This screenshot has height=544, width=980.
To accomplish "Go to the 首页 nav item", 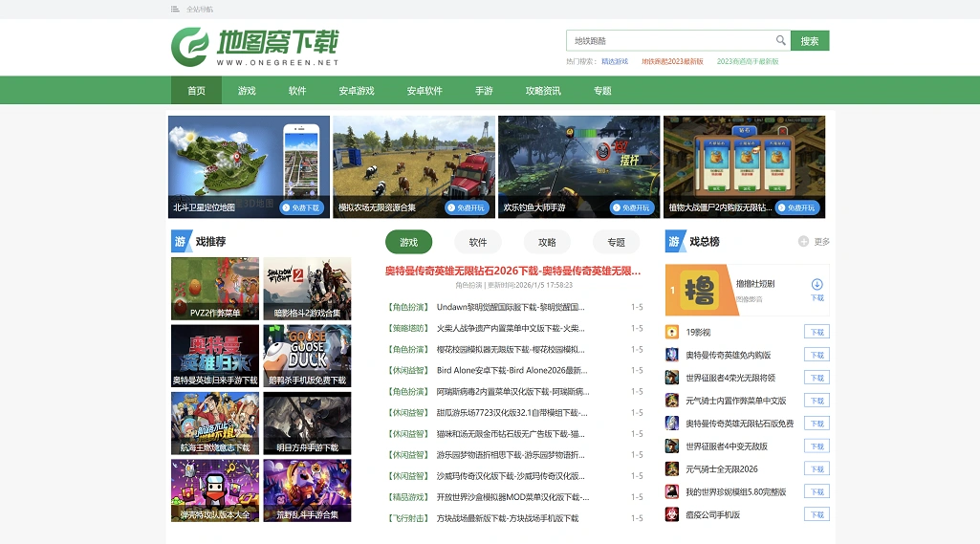I will coord(196,90).
